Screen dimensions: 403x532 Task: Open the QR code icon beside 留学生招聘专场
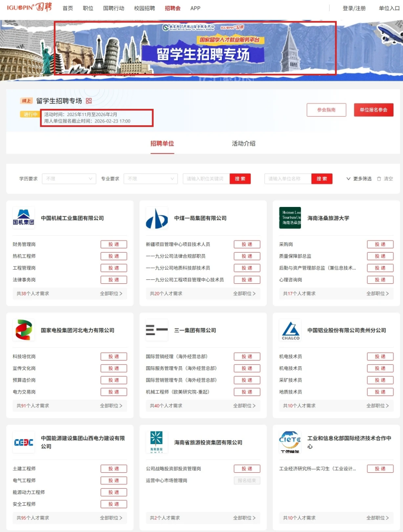(x=88, y=101)
